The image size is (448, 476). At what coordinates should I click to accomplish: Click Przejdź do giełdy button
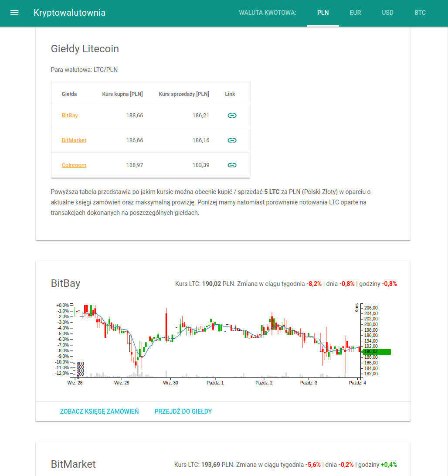point(183,411)
